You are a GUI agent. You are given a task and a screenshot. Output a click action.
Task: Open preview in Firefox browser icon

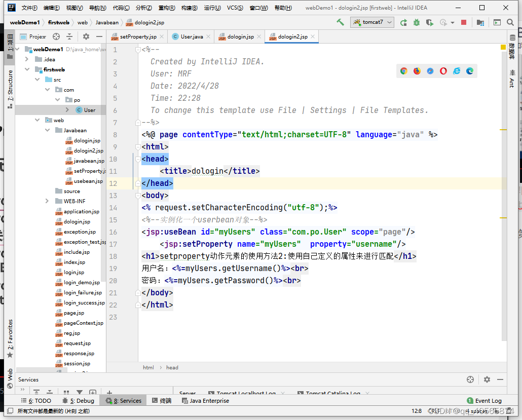[417, 71]
